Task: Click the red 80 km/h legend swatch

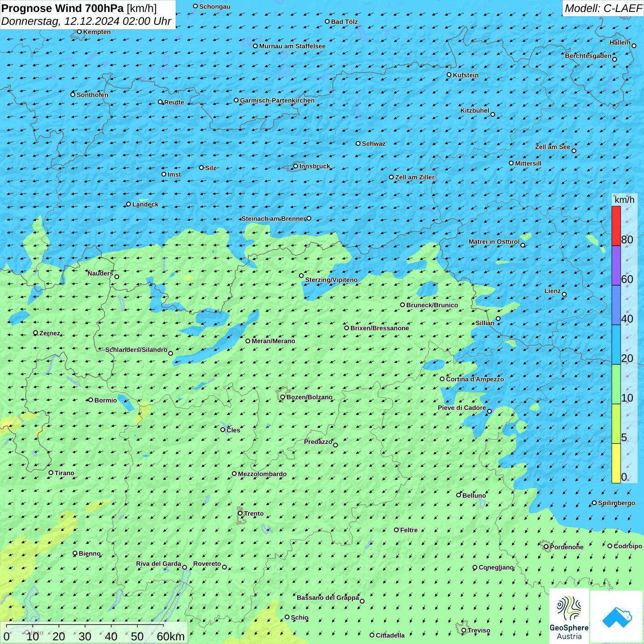Action: 616,225
